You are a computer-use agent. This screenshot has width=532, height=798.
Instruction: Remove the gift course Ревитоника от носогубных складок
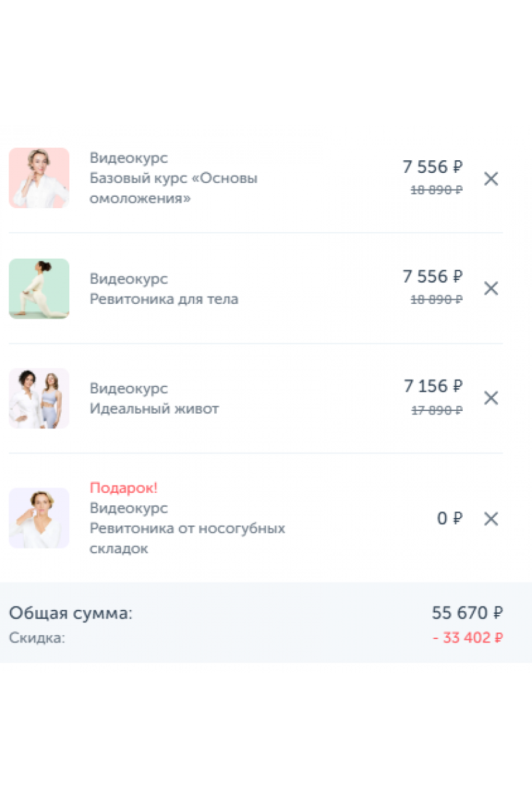(491, 519)
